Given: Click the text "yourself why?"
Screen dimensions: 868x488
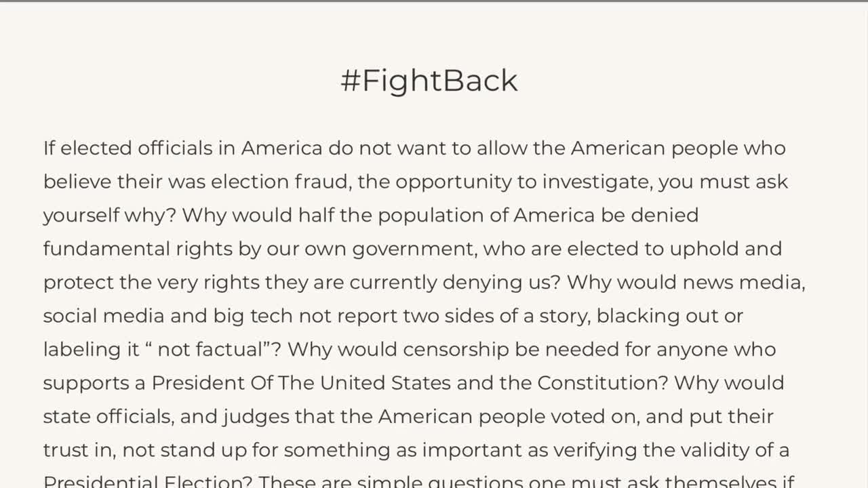Looking at the screenshot, I should click(x=109, y=216).
